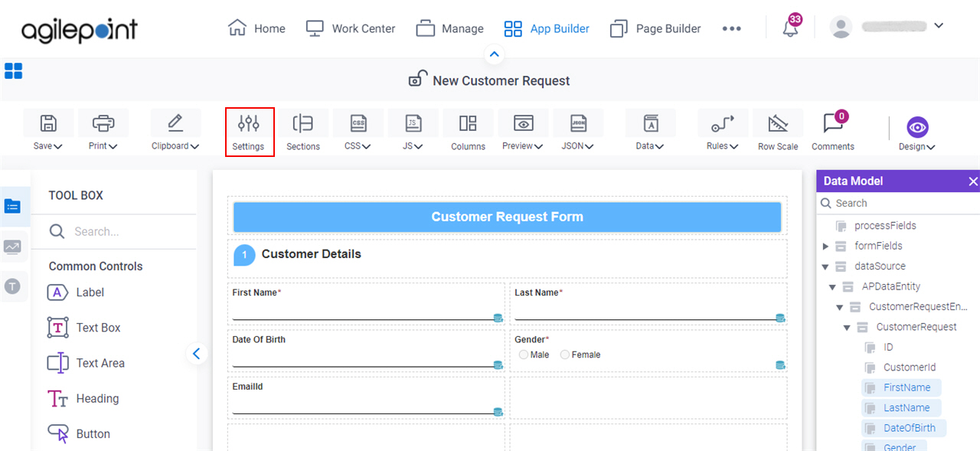Click the Columns toolbar icon
Image resolution: width=980 pixels, height=451 pixels.
468,123
